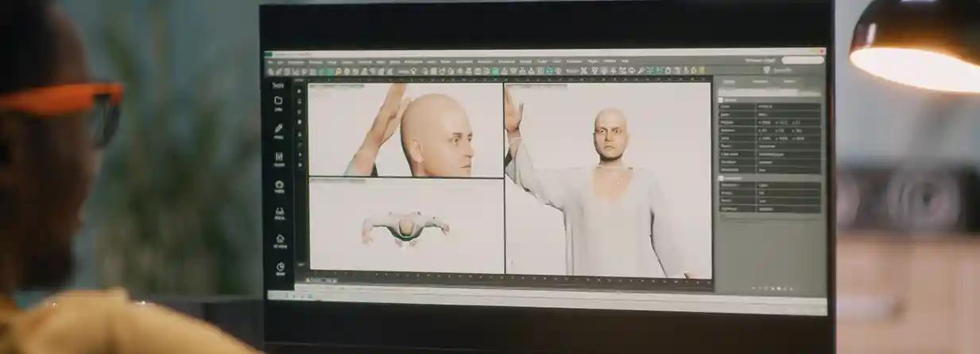Click the rounded search field in the menu bar
980x354 pixels.
(x=802, y=60)
